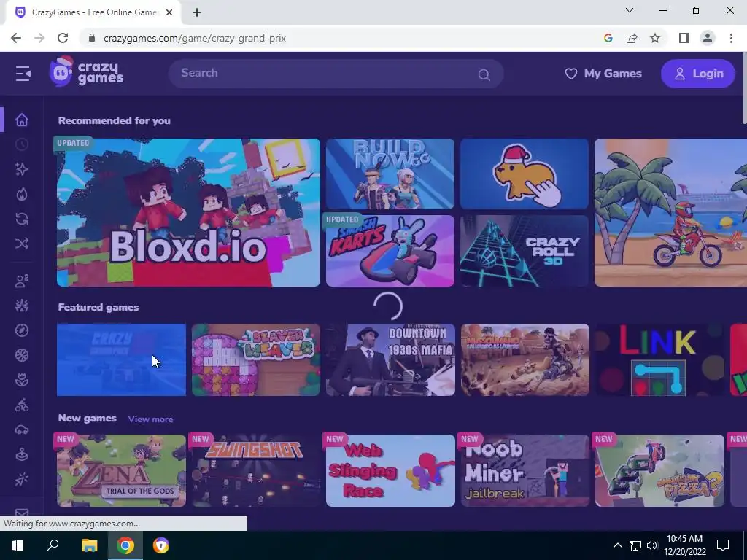Screen dimensions: 747x560
Task: Click the volume speaker tray icon
Action: pos(651,545)
